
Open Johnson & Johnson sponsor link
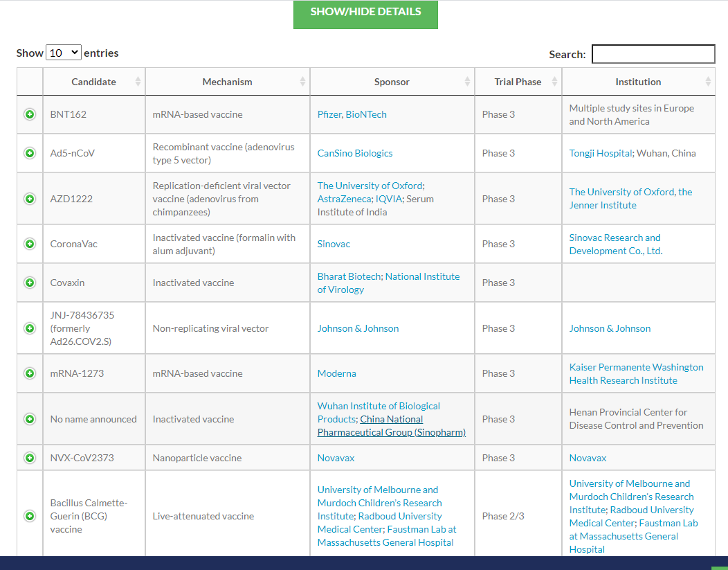[x=358, y=328]
